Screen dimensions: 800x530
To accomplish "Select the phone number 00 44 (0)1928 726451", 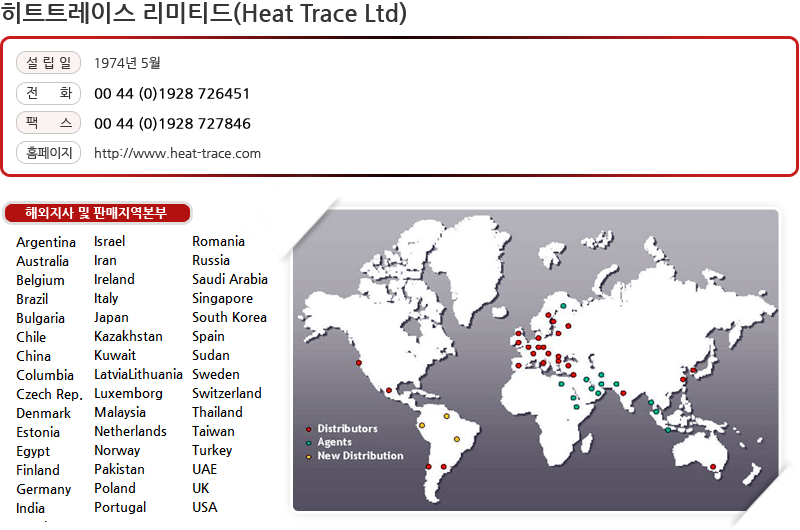I will (x=172, y=94).
